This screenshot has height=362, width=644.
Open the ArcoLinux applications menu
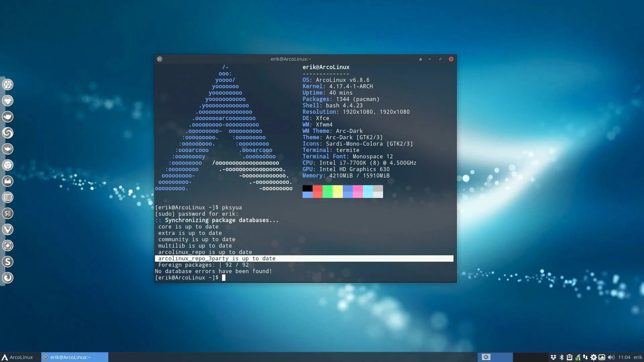(17, 357)
